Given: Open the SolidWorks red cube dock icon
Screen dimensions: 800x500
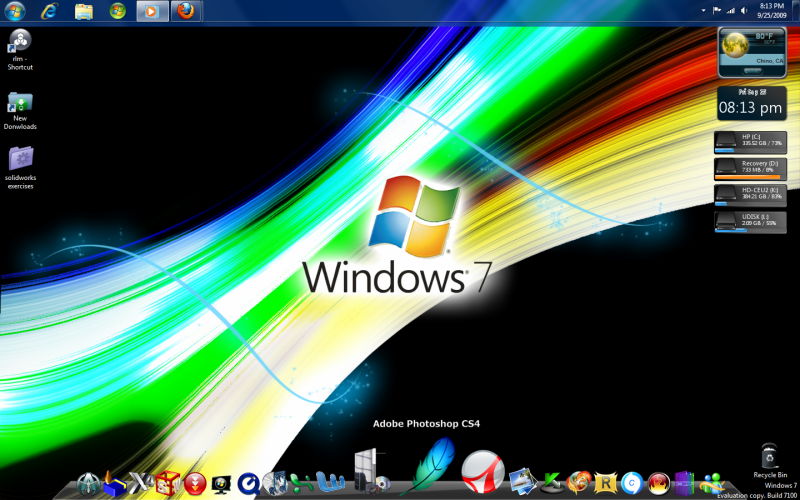Looking at the screenshot, I should coord(168,483).
